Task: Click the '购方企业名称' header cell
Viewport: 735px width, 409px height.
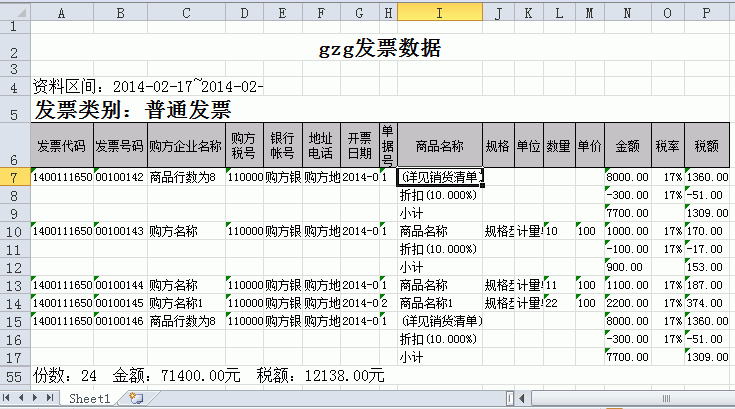Action: (x=186, y=146)
